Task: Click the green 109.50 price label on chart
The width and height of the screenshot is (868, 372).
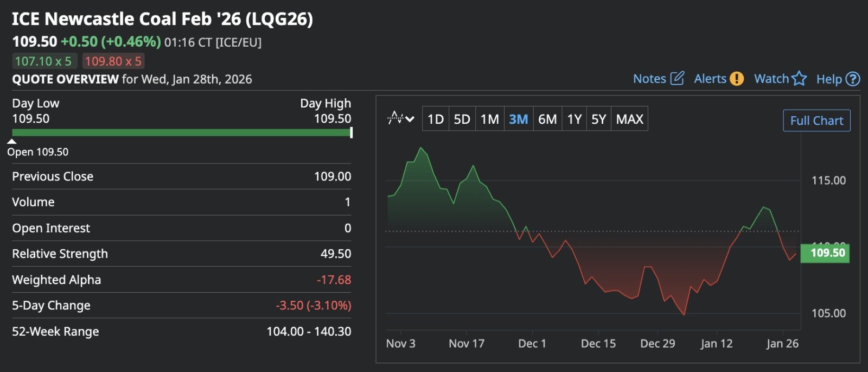Action: (825, 253)
